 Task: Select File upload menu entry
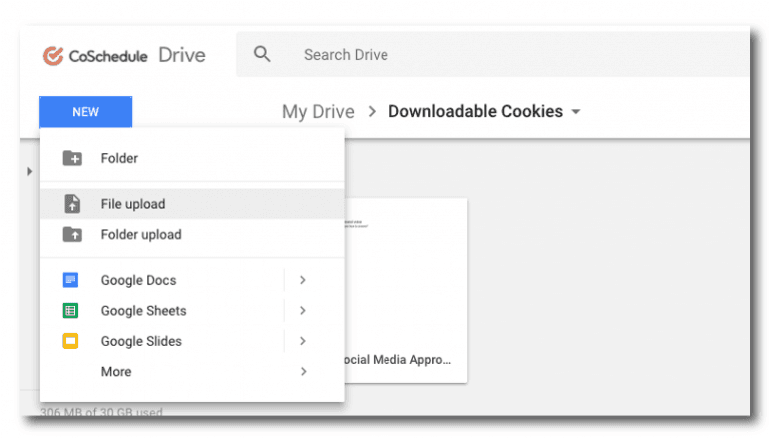click(133, 204)
